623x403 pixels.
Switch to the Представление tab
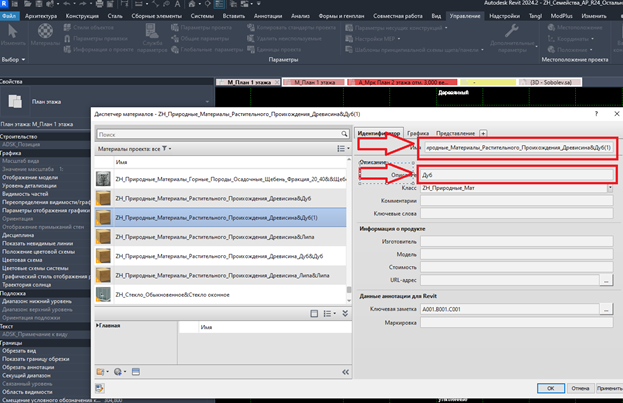[455, 133]
